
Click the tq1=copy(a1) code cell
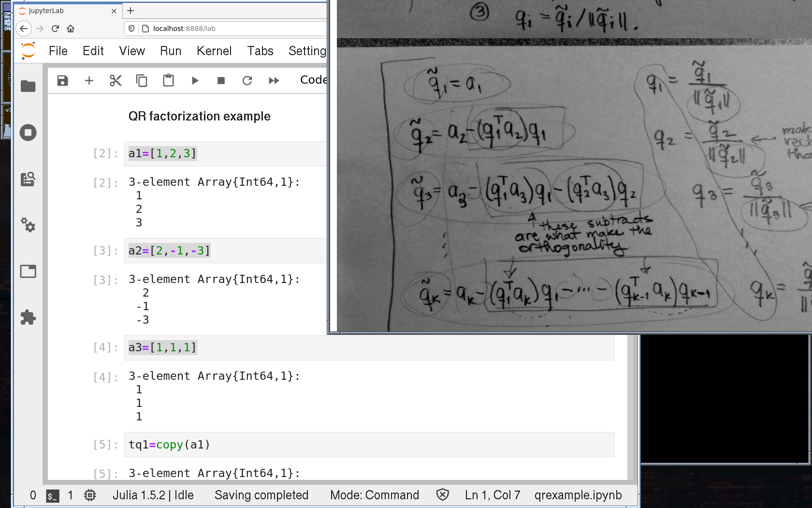click(368, 445)
